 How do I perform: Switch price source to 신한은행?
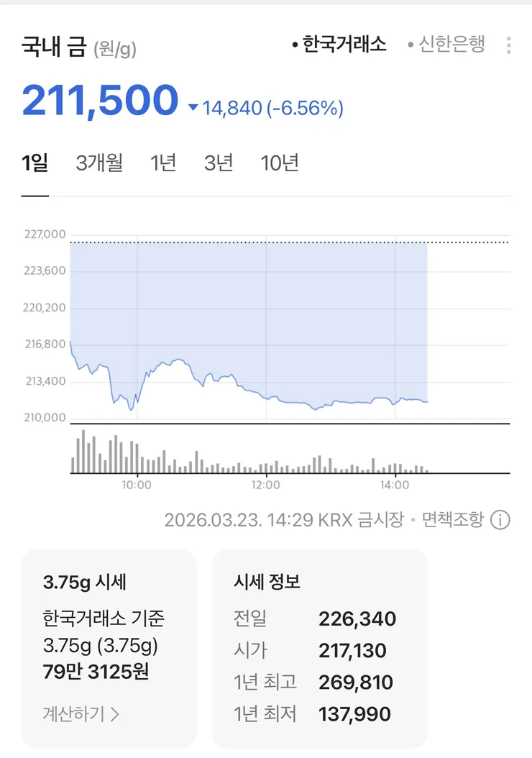(447, 45)
